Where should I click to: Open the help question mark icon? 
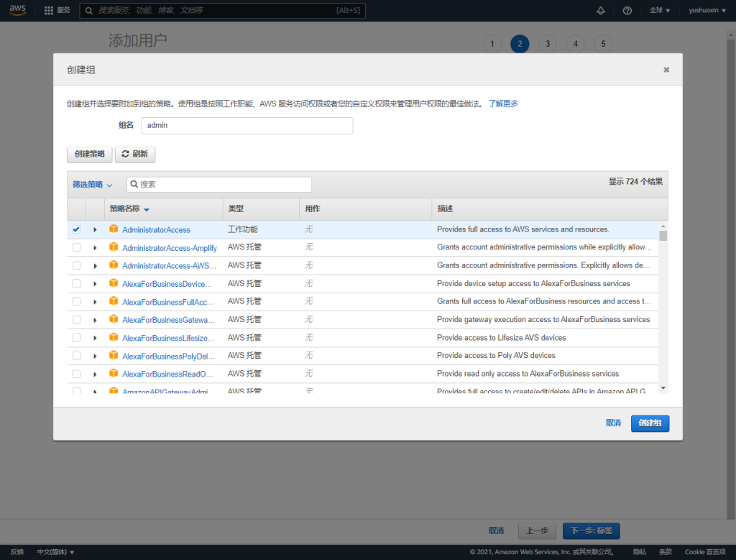click(x=627, y=11)
